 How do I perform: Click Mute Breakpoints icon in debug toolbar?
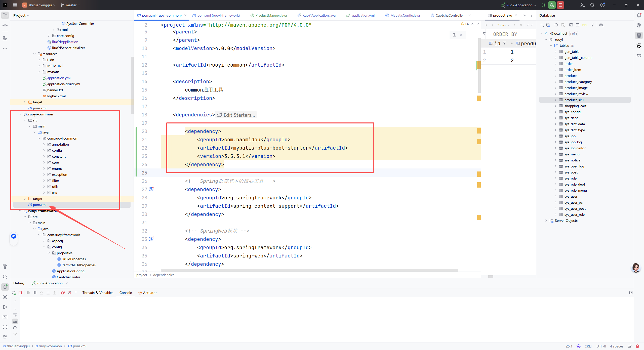(69, 293)
